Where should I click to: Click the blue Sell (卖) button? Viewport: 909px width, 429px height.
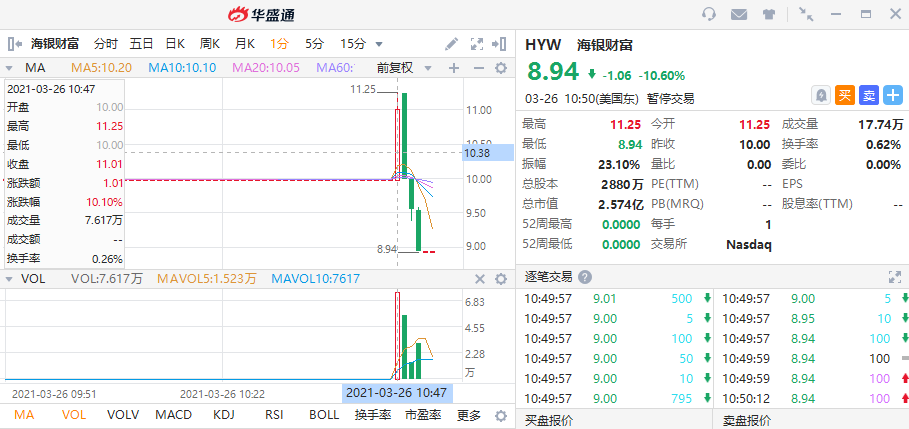868,95
